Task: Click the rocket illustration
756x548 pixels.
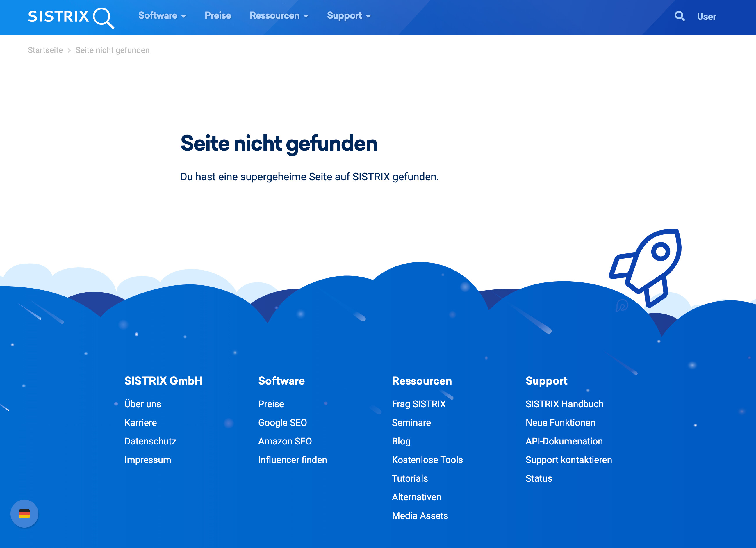Action: point(646,266)
